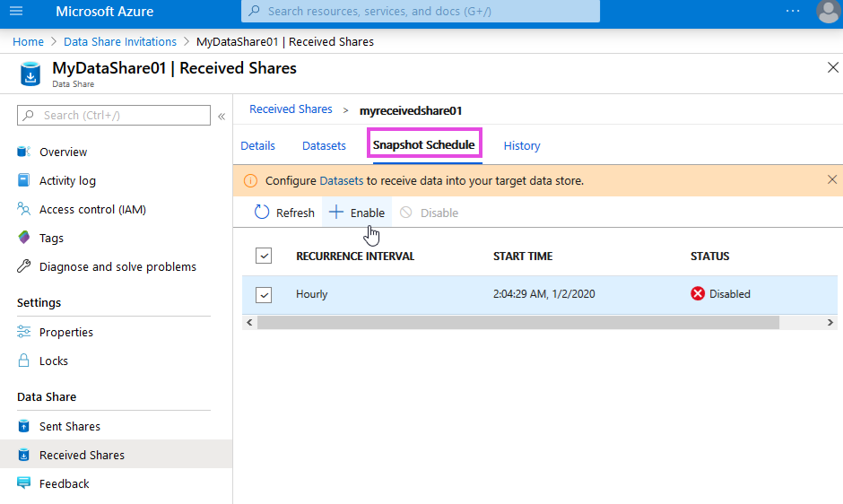Screen dimensions: 843x504
Task: Click the scroll-right arrow of the table
Action: [830, 322]
